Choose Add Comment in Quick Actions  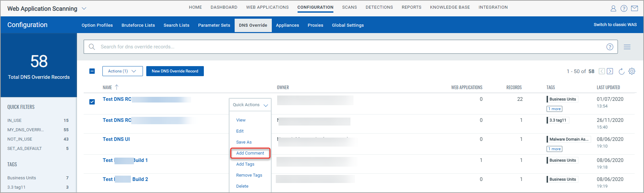pos(250,153)
